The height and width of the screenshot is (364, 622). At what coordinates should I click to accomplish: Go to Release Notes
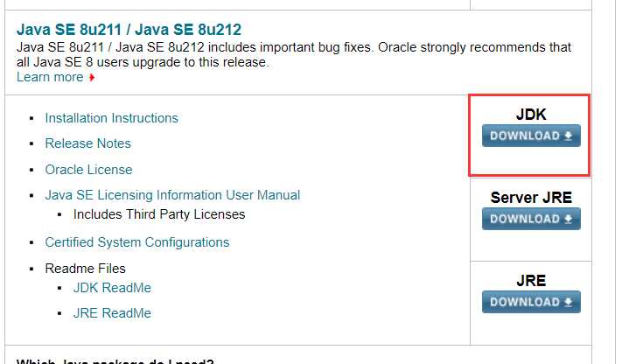[87, 143]
